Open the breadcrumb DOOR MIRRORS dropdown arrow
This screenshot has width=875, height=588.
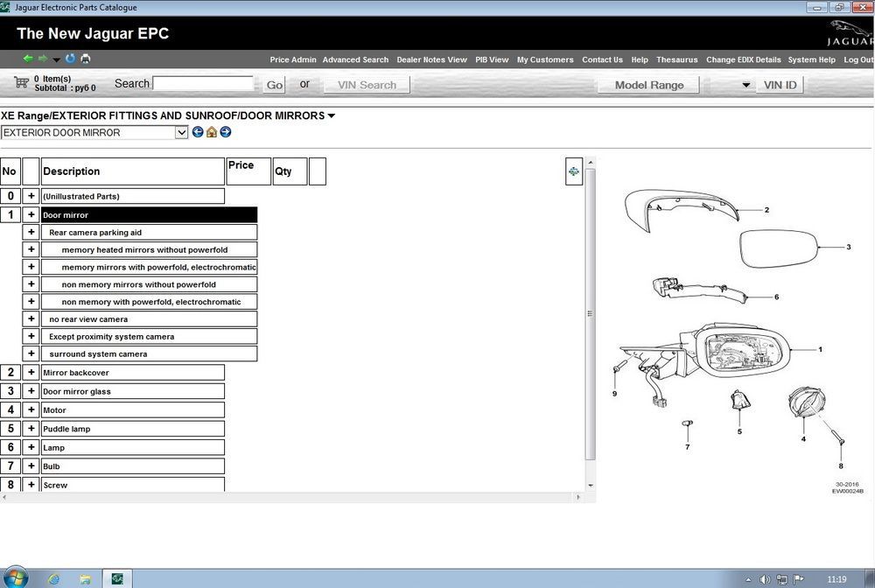[x=332, y=116]
